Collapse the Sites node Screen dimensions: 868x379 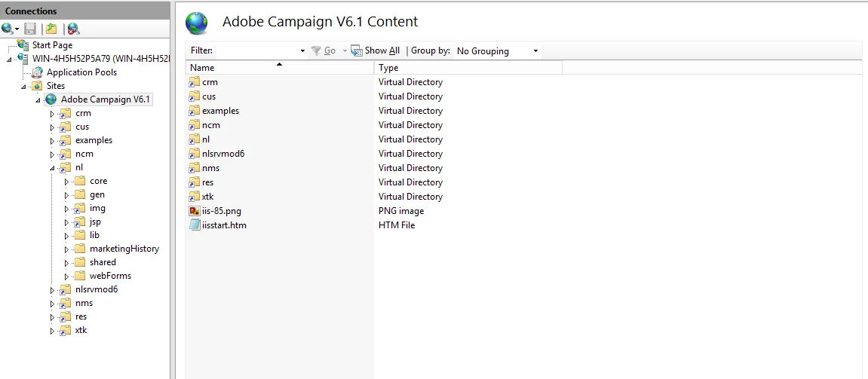(24, 86)
